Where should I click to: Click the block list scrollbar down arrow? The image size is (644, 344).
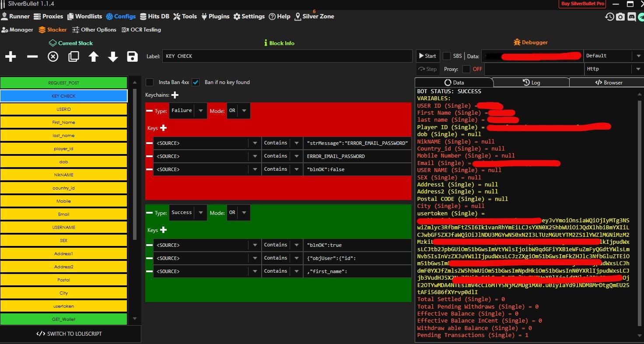[x=135, y=319]
